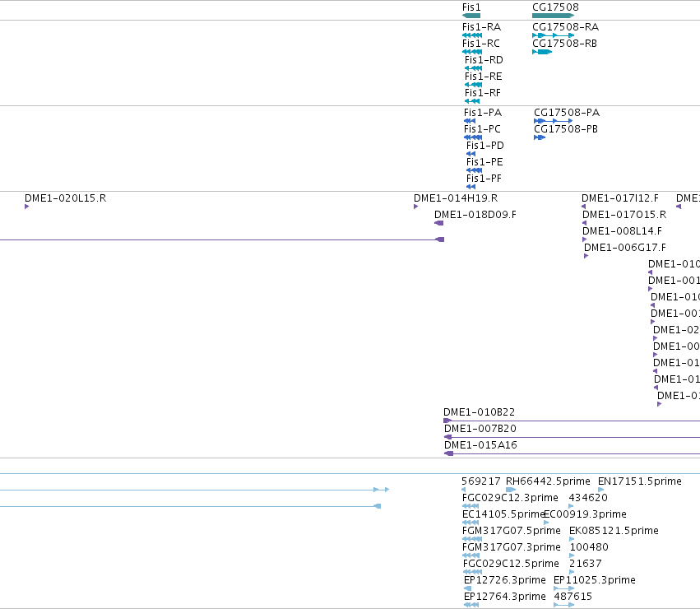Viewport: 700px width, 609px height.
Task: Select EST FGM317G07.5prime
Action: [511, 532]
